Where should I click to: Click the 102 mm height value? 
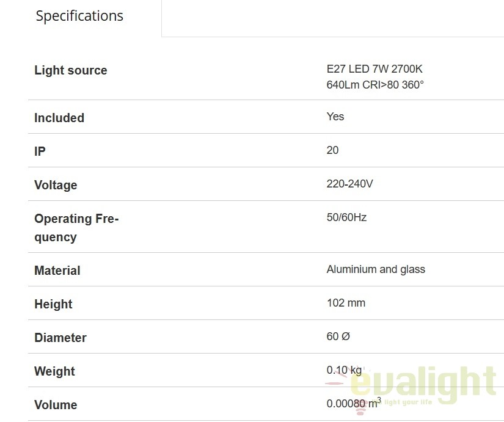click(346, 303)
